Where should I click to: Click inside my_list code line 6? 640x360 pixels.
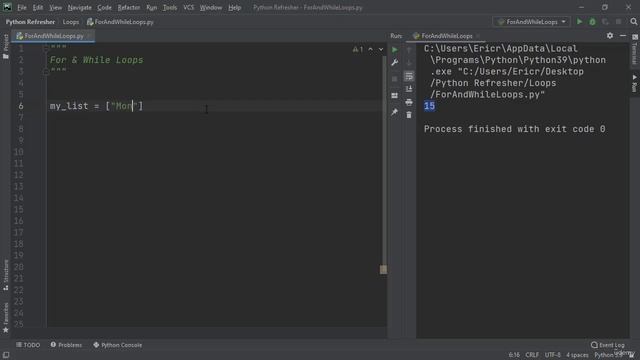pos(96,106)
